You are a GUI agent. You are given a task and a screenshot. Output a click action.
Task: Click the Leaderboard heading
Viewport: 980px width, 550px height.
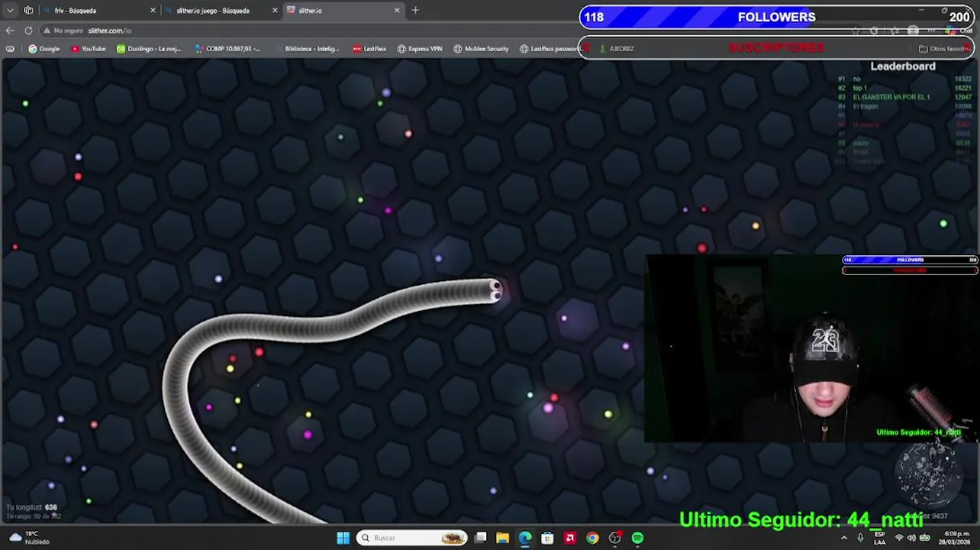(903, 66)
